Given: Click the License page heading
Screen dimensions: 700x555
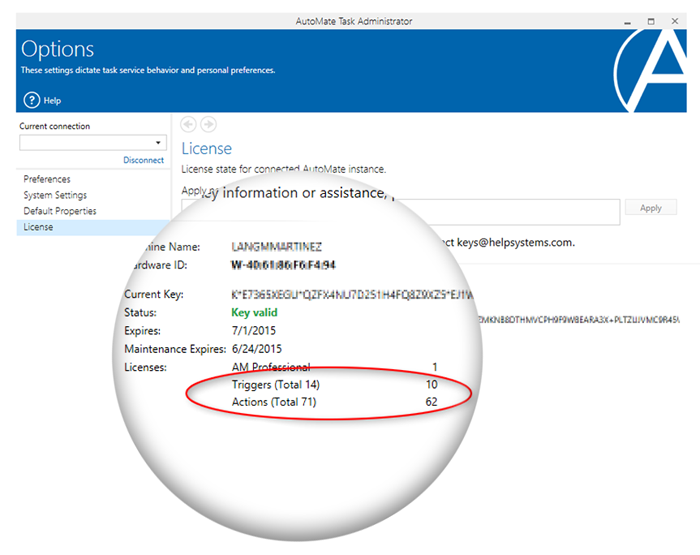Looking at the screenshot, I should (x=207, y=148).
